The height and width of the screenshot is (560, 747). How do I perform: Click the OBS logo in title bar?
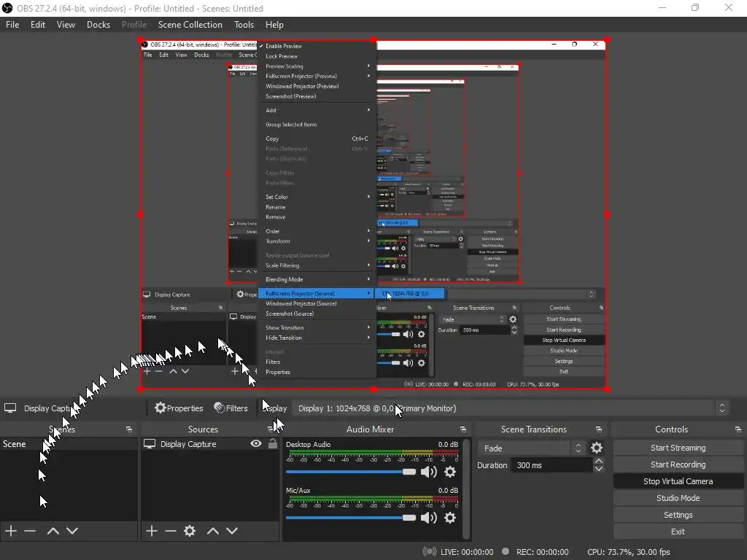coord(7,8)
